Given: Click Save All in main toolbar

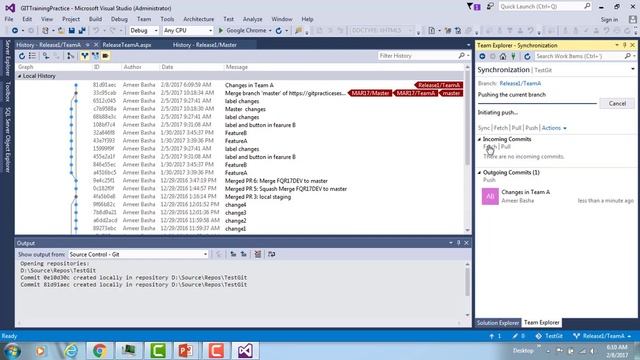Looking at the screenshot, I should (82, 31).
